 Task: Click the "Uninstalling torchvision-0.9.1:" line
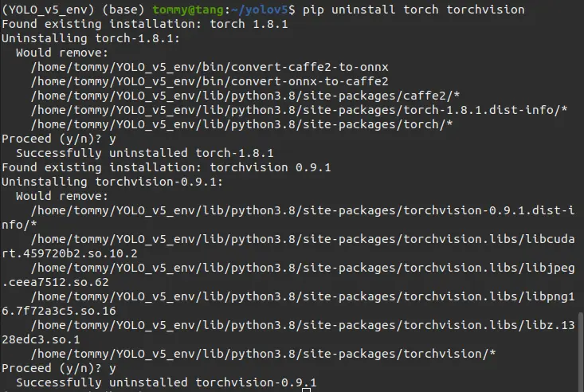tap(112, 181)
